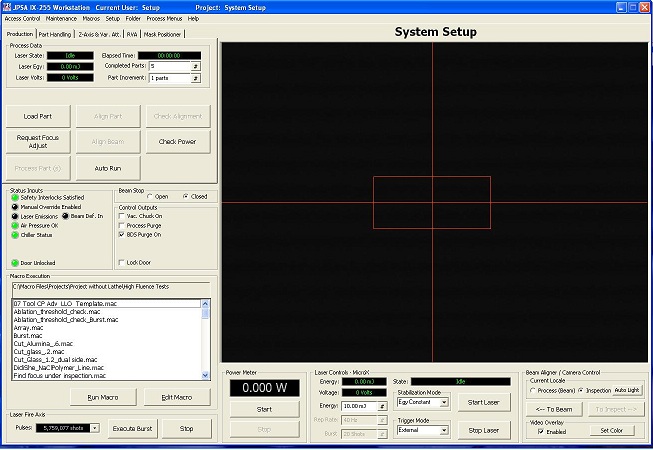The height and width of the screenshot is (450, 653).
Task: Open the Pulses shots dropdown
Action: 95,428
